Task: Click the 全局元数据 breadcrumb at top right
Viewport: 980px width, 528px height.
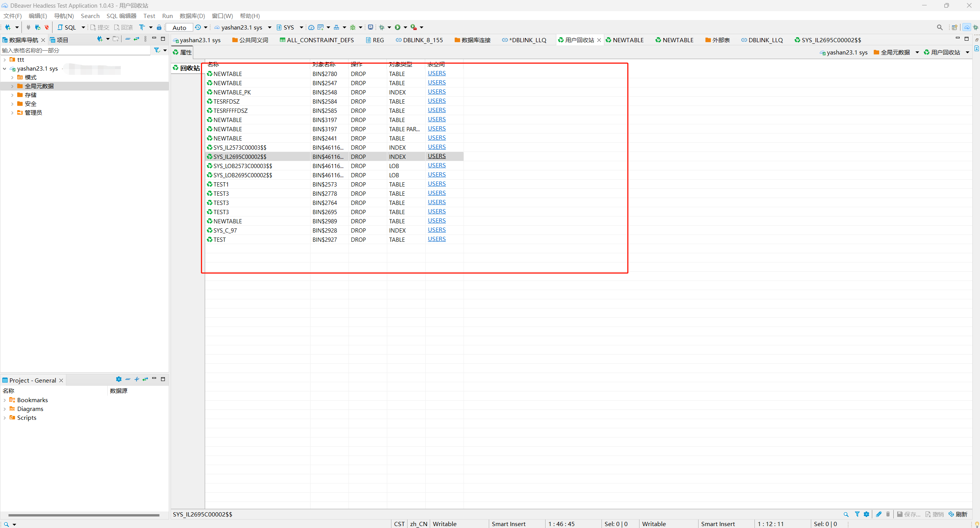Action: [892, 52]
